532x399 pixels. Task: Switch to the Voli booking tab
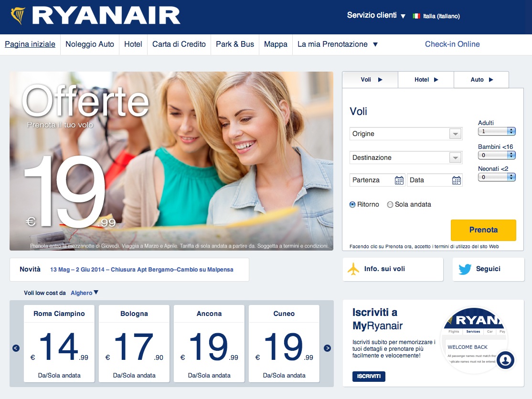click(370, 80)
